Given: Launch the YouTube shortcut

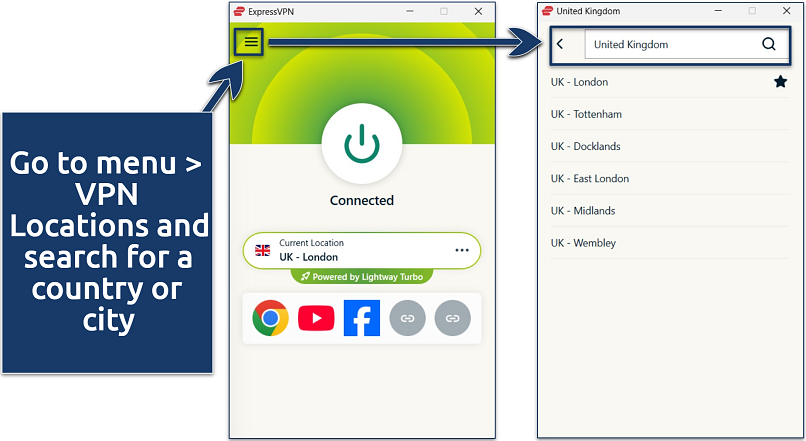Looking at the screenshot, I should point(316,318).
